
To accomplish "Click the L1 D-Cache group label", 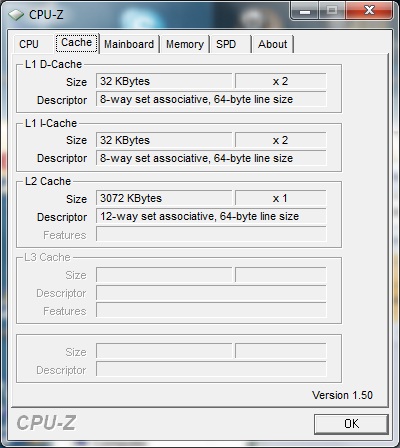I will point(53,64).
